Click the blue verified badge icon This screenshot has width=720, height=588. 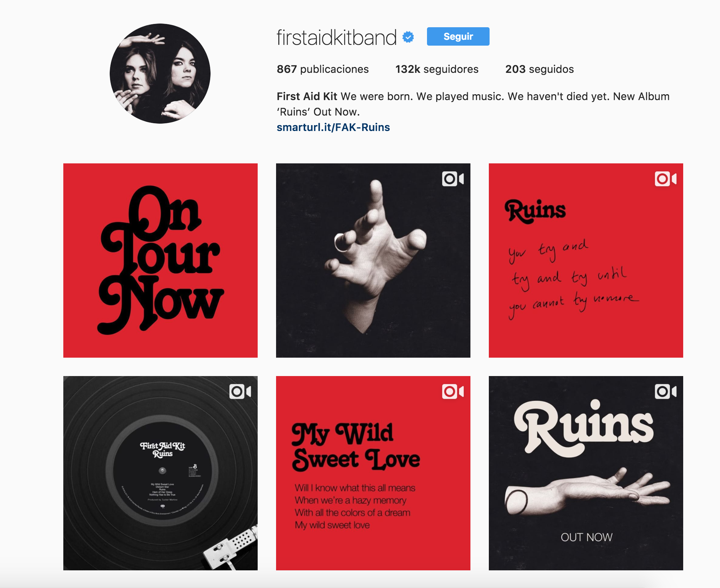click(408, 37)
